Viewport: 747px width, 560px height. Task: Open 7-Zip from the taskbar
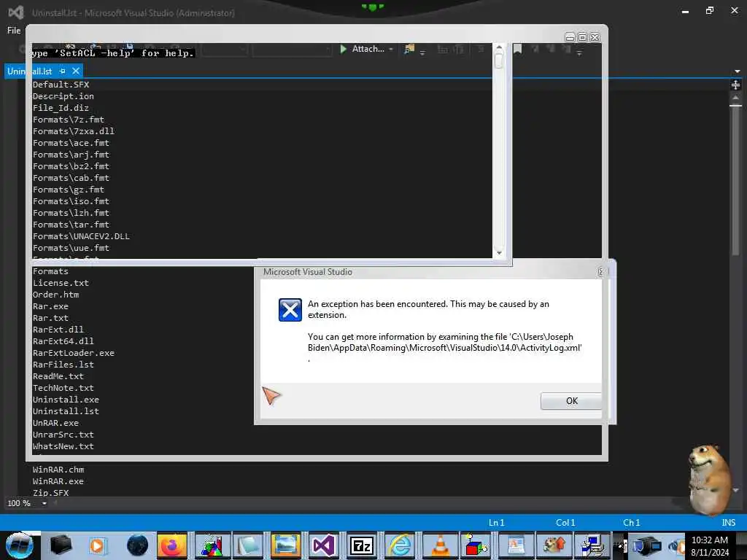click(x=362, y=545)
